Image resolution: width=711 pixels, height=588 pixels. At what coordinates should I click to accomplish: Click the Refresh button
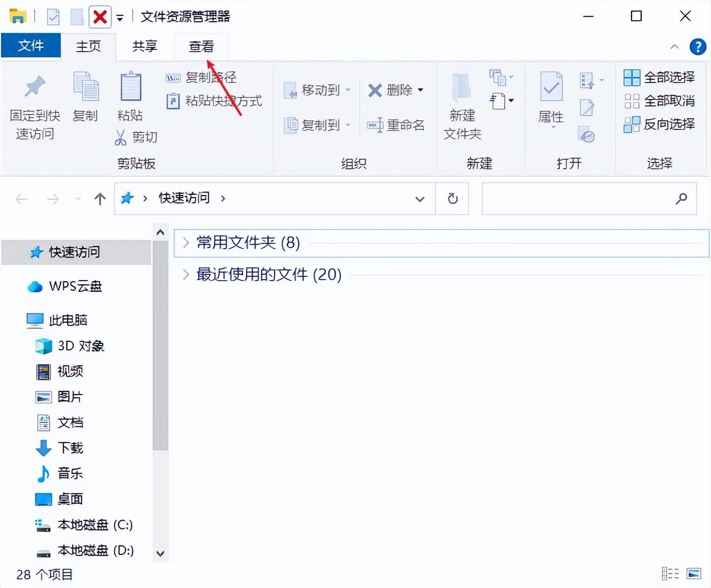(453, 199)
